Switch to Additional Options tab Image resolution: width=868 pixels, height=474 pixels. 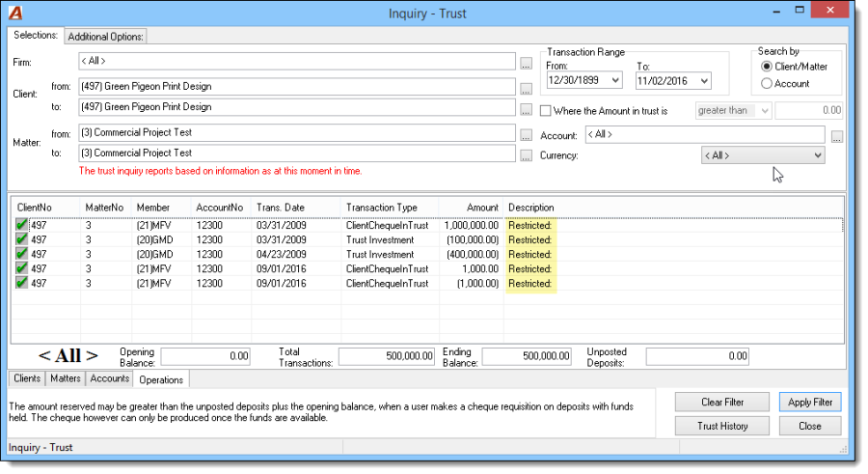(x=105, y=37)
